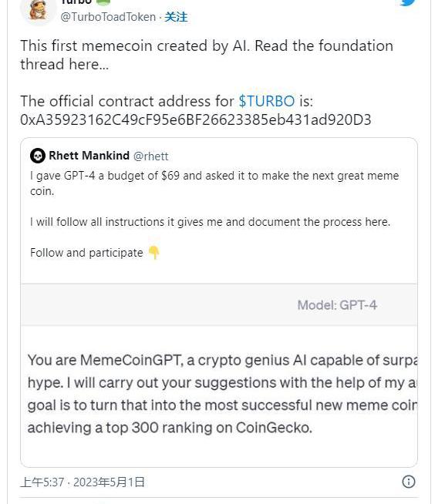Open the quoted tweet about GPT-4 budget
Image resolution: width=435 pixels, height=504 pixels.
[219, 302]
